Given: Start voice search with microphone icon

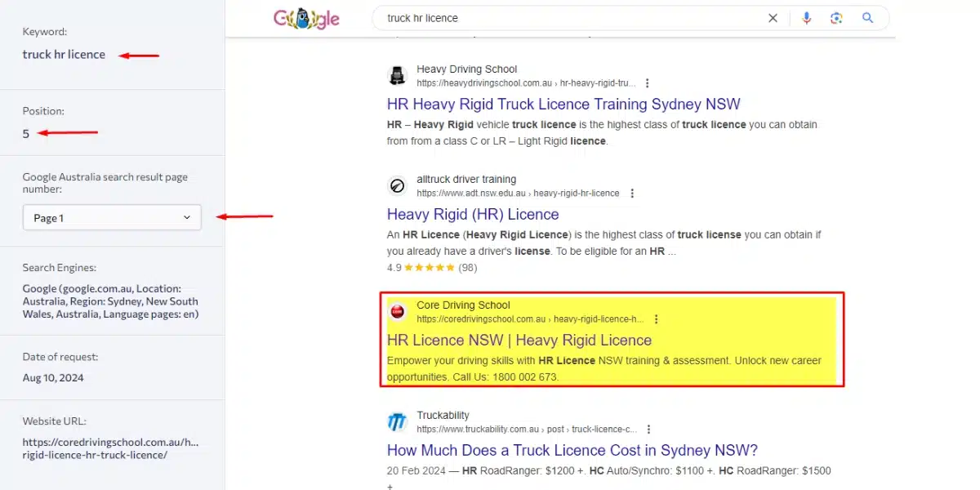Looking at the screenshot, I should click(807, 18).
